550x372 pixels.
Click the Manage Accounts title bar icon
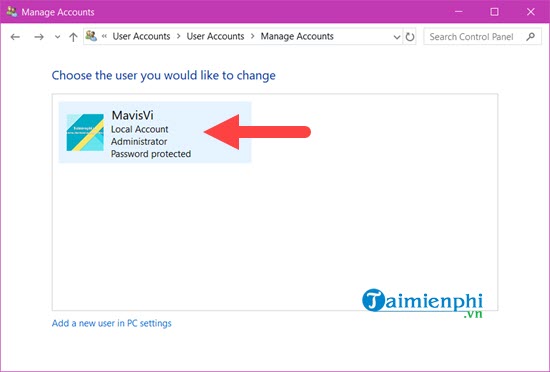[12, 12]
